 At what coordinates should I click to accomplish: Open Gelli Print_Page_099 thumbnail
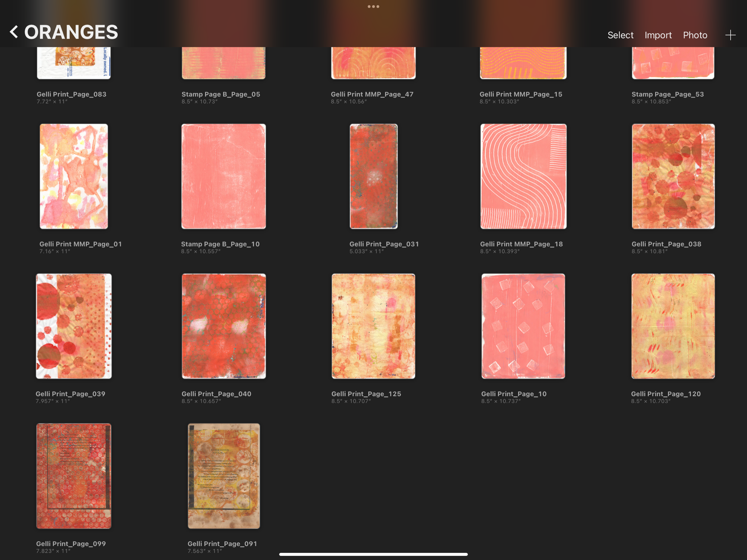[74, 476]
